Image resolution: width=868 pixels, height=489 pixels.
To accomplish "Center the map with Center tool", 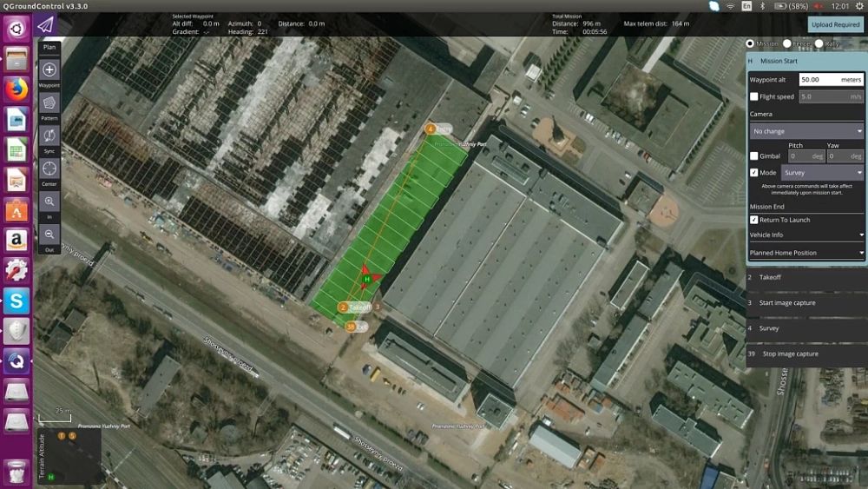I will [49, 169].
